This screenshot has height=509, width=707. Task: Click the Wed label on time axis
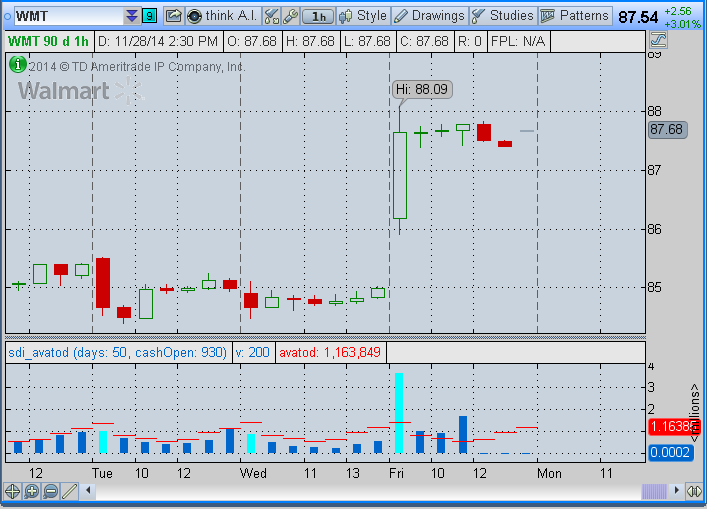point(253,473)
